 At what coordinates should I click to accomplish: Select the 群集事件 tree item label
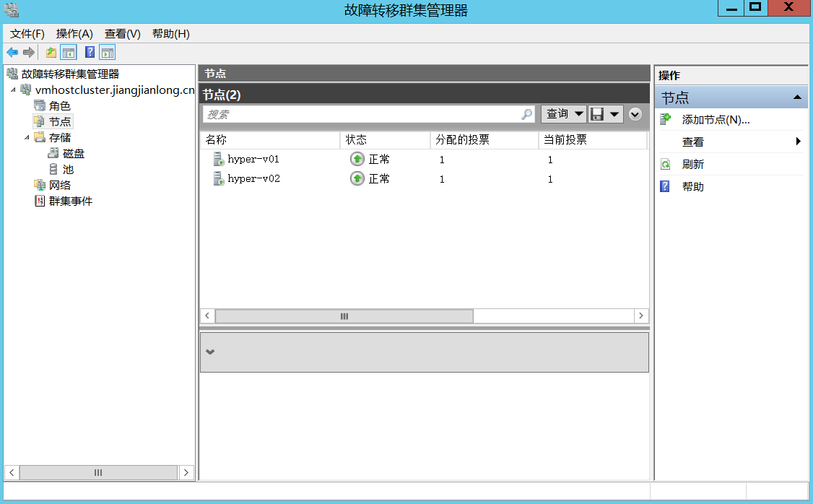pos(71,201)
